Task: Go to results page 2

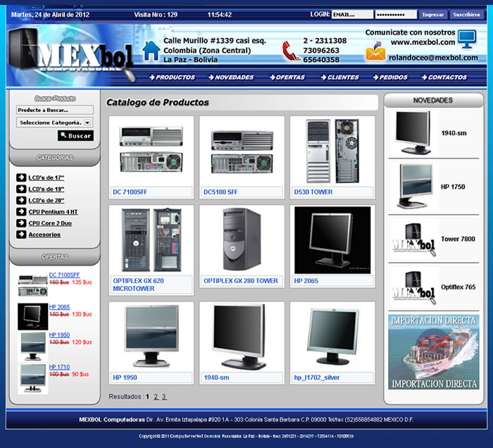Action: click(156, 397)
